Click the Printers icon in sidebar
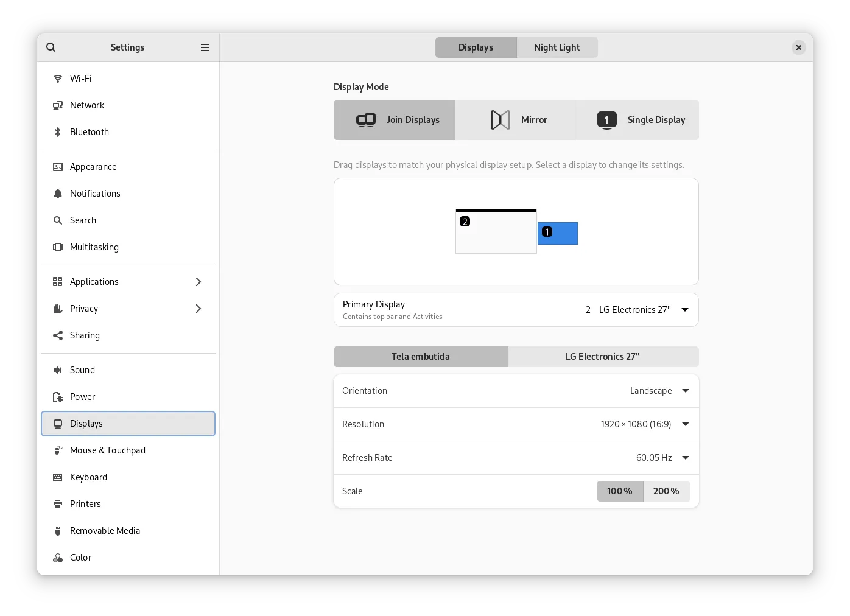The width and height of the screenshot is (850, 616). point(58,504)
